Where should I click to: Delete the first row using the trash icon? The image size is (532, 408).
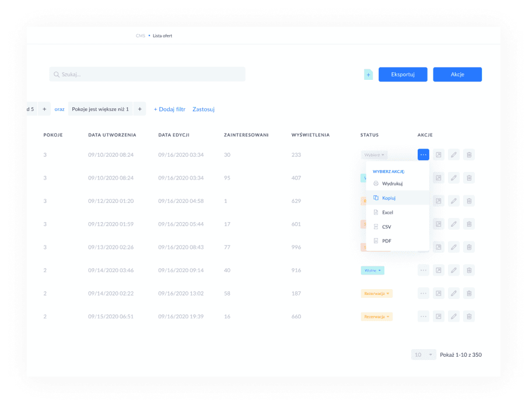(469, 154)
